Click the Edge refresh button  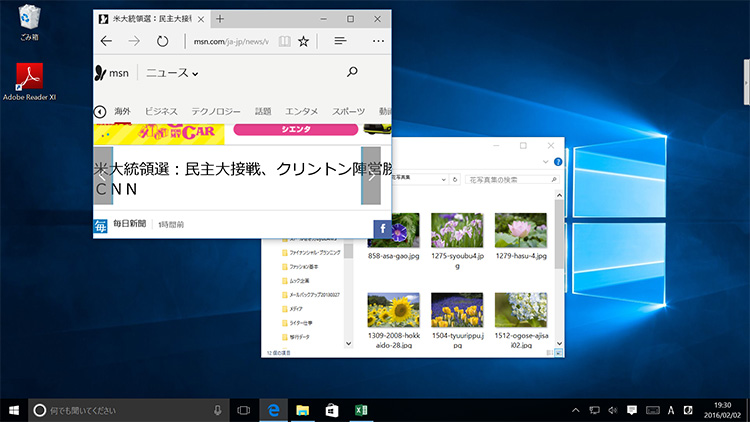tap(162, 41)
